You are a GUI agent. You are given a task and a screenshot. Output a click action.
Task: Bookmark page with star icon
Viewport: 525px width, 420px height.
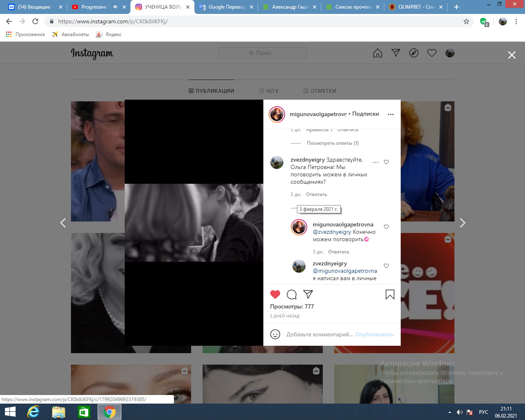(466, 21)
